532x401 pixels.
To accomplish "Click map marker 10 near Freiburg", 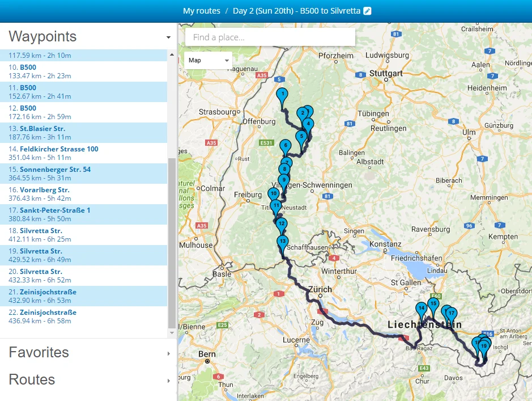I will click(x=274, y=194).
